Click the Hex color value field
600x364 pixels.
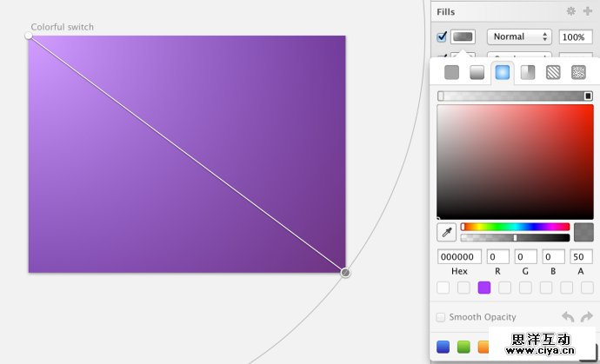point(459,257)
